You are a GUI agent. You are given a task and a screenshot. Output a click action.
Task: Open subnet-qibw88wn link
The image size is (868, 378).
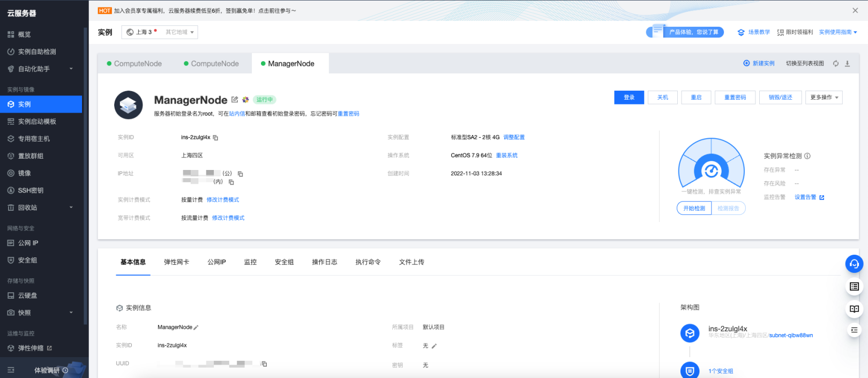791,336
